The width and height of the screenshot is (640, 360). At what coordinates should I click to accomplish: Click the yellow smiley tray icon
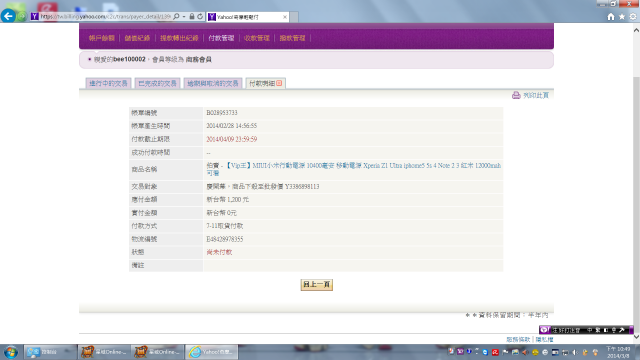coord(535,352)
